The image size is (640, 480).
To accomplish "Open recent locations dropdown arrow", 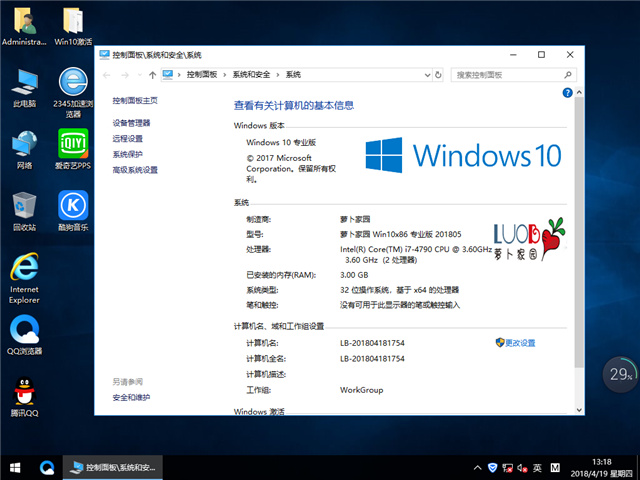I will tap(140, 75).
